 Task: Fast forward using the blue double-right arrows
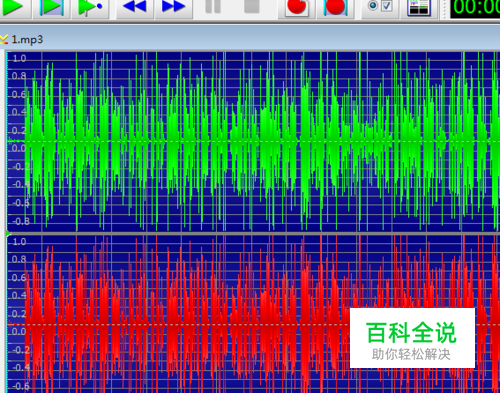click(173, 7)
